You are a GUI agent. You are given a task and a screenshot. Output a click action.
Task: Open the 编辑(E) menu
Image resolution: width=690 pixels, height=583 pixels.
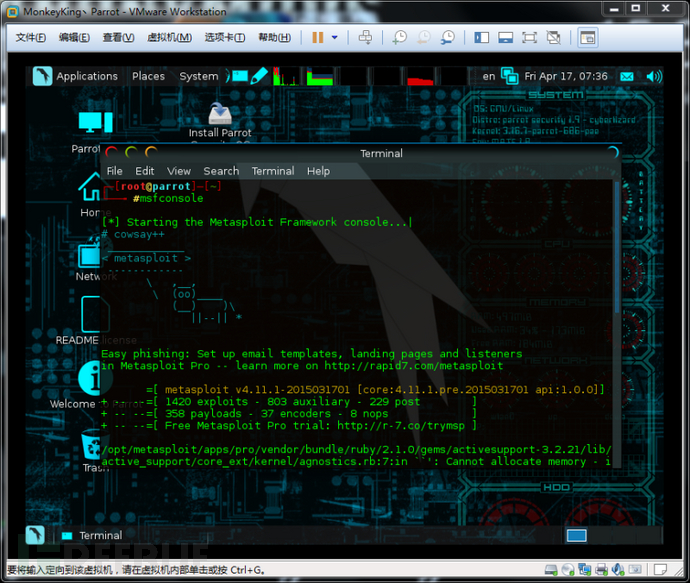(x=74, y=37)
